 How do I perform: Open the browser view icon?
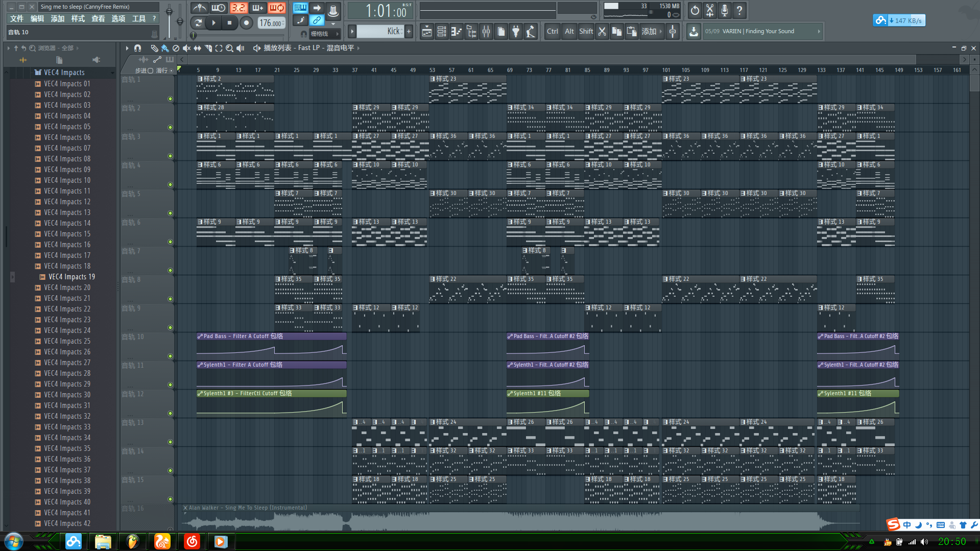(x=471, y=32)
